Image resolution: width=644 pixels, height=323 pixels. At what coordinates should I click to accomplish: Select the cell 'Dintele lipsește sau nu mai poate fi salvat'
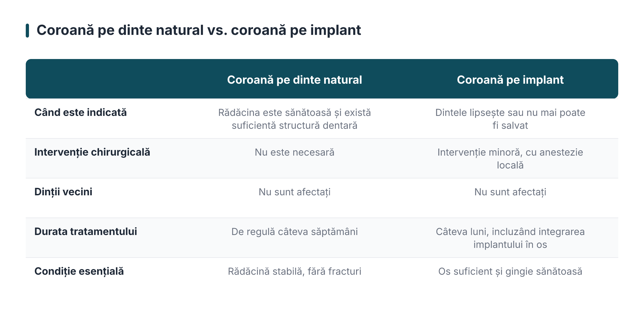510,119
